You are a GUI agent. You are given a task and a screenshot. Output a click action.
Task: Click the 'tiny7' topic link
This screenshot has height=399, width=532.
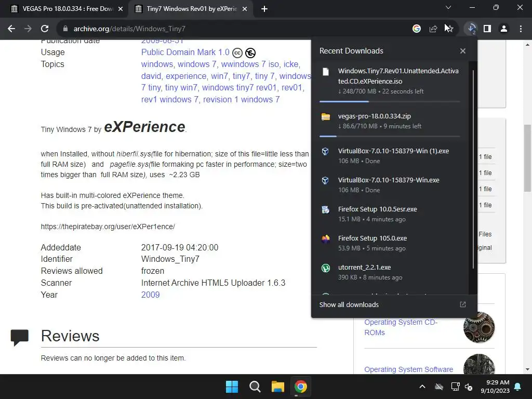click(x=241, y=76)
